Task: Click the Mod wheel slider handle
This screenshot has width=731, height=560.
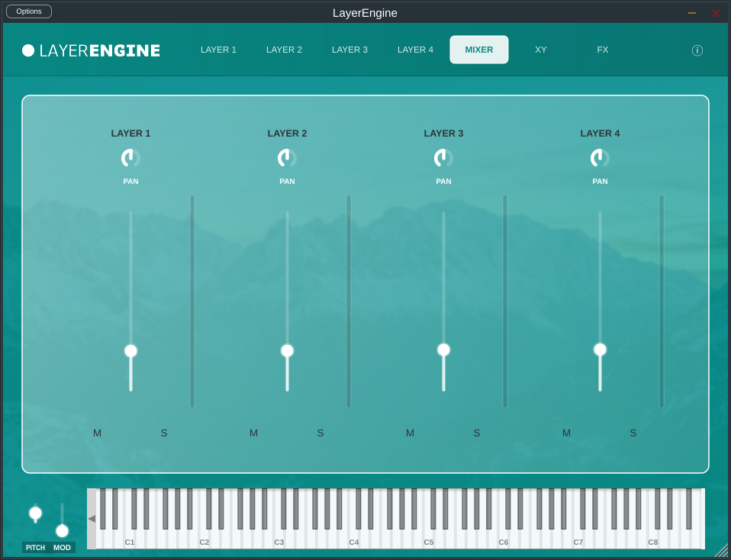Action: 62,530
